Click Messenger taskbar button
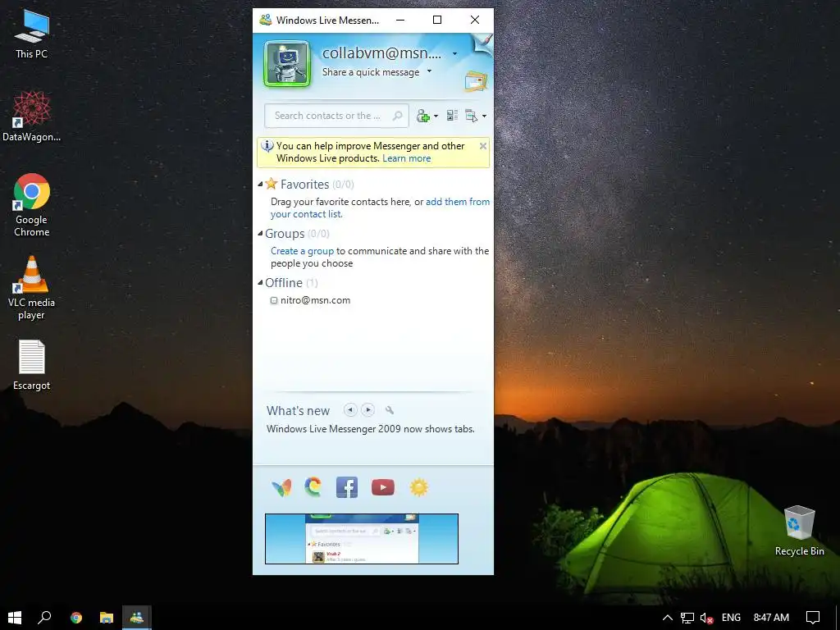 137,617
